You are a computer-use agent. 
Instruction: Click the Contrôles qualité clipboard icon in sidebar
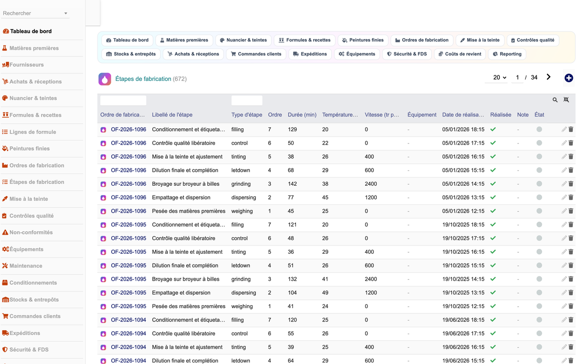(x=5, y=216)
